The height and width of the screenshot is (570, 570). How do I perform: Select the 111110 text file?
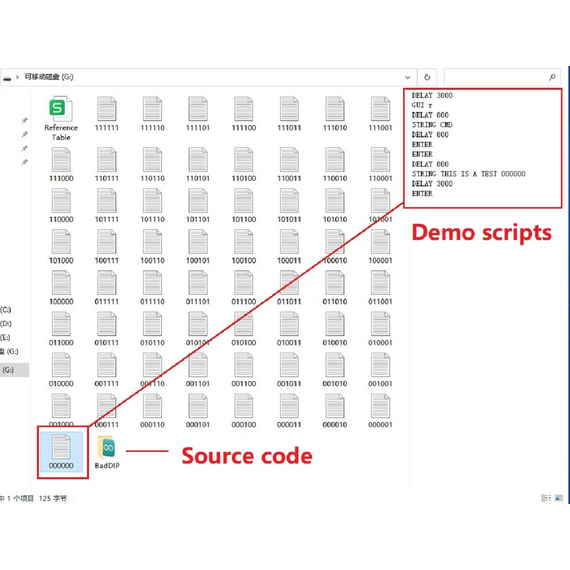pyautogui.click(x=152, y=114)
